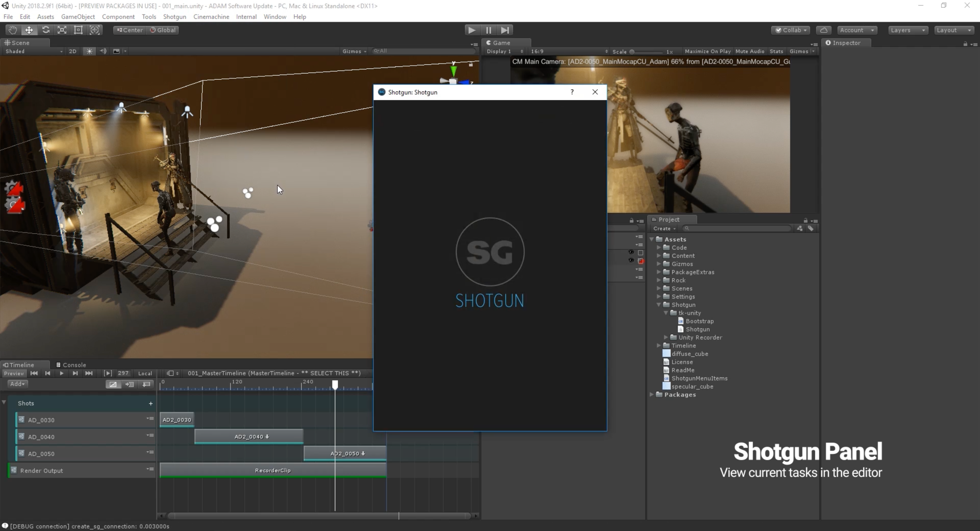This screenshot has height=531, width=980.
Task: Toggle scene audio speaker icon
Action: click(103, 51)
